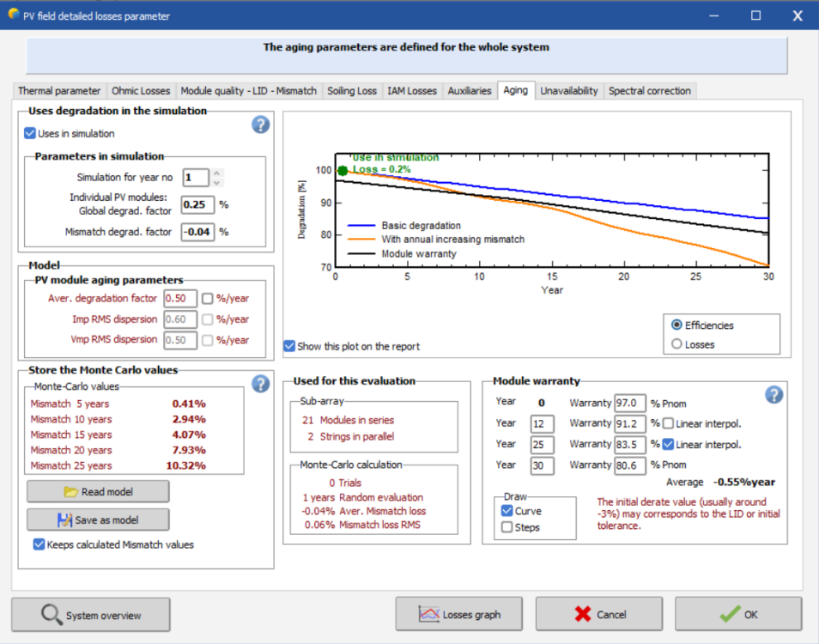This screenshot has width=819, height=644.
Task: Click the green start marker on graph
Action: [343, 171]
